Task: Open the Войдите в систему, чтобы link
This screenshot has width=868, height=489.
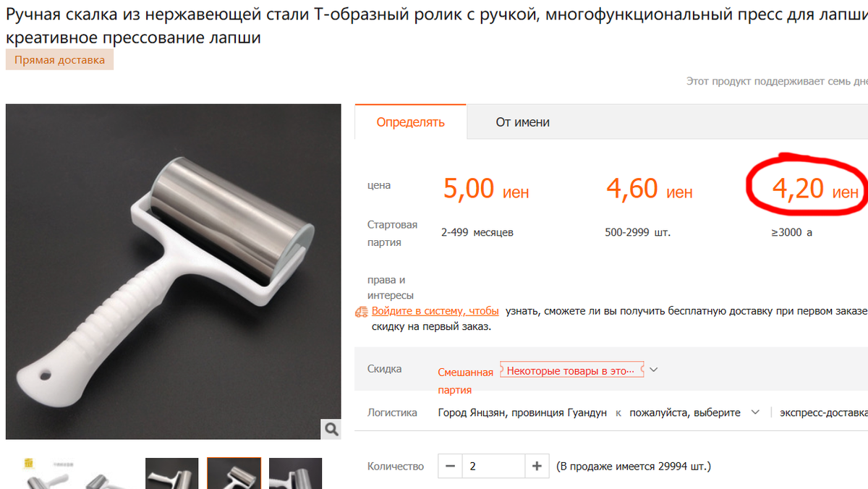Action: pos(435,311)
